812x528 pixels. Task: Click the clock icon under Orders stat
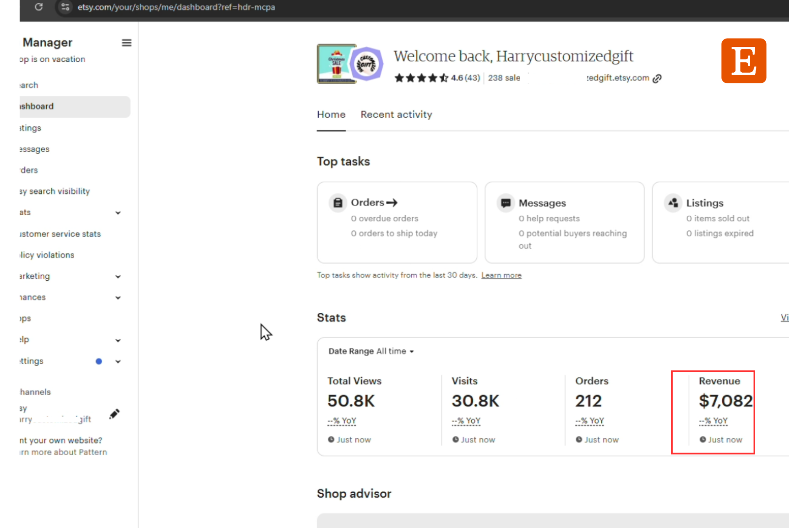click(579, 439)
